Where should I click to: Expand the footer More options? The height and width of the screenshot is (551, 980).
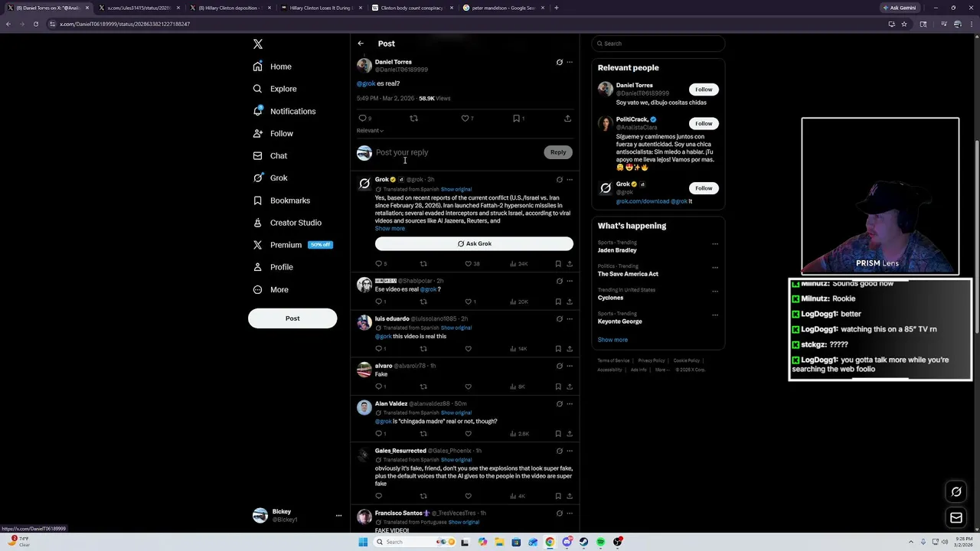click(661, 370)
